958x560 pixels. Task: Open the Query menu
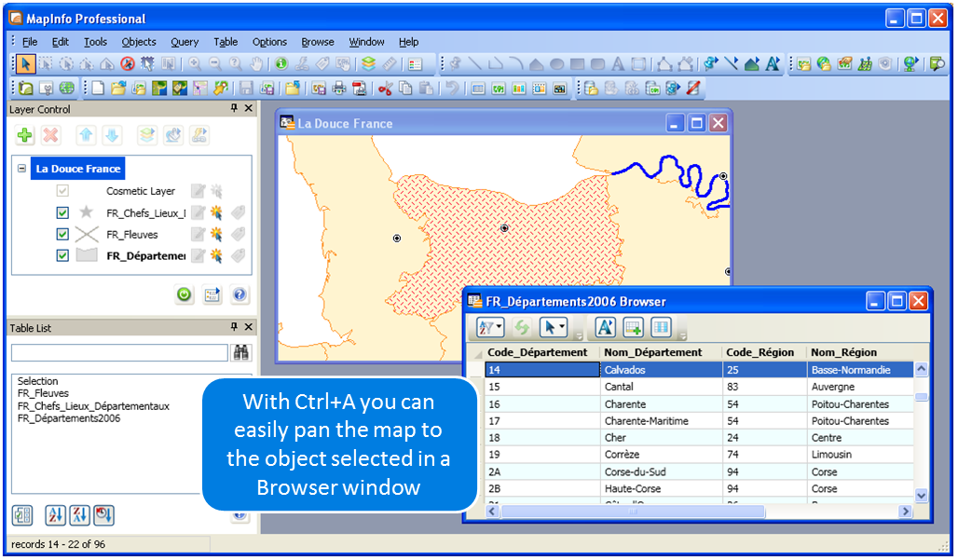click(185, 42)
